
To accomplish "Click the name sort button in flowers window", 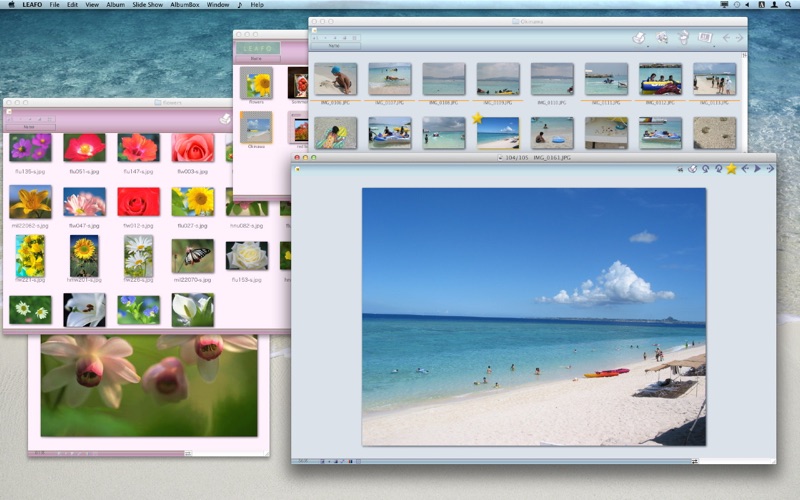I will click(x=30, y=127).
